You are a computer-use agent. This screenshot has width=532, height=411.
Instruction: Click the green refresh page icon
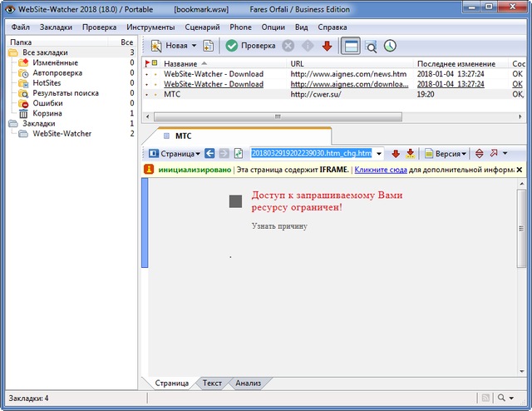pyautogui.click(x=239, y=154)
